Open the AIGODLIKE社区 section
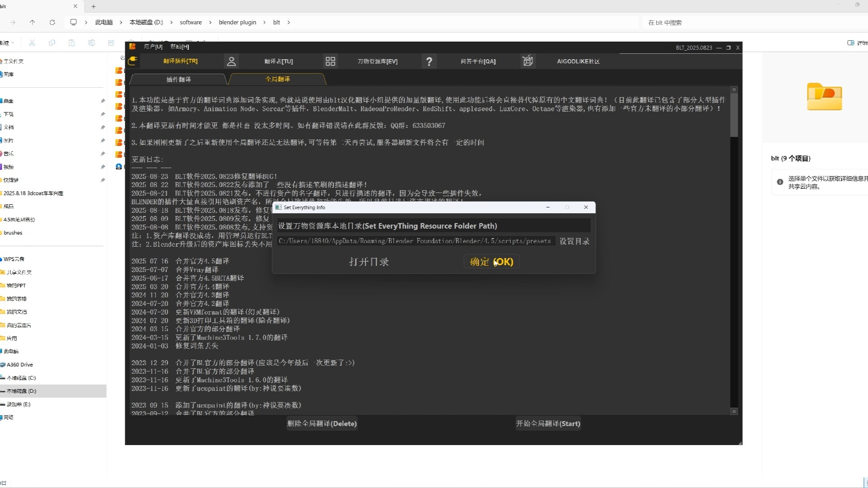The image size is (868, 488). 578,61
